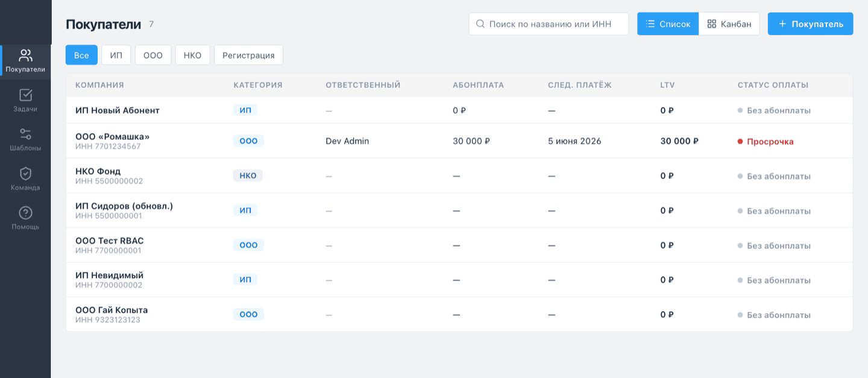Click ИП badge in Новый Абонент row
Screen dimensions: 868x378
tap(245, 110)
